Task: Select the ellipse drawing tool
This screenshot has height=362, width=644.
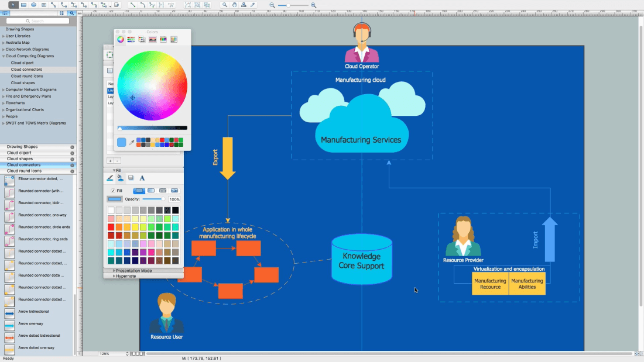Action: coord(34,5)
